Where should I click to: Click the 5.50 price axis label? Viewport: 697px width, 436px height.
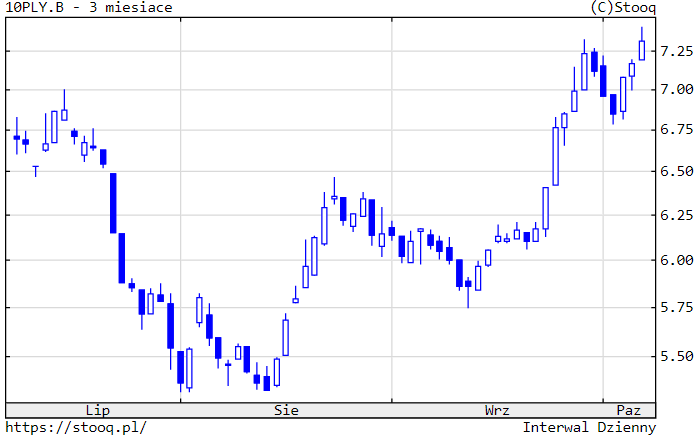[x=676, y=356]
